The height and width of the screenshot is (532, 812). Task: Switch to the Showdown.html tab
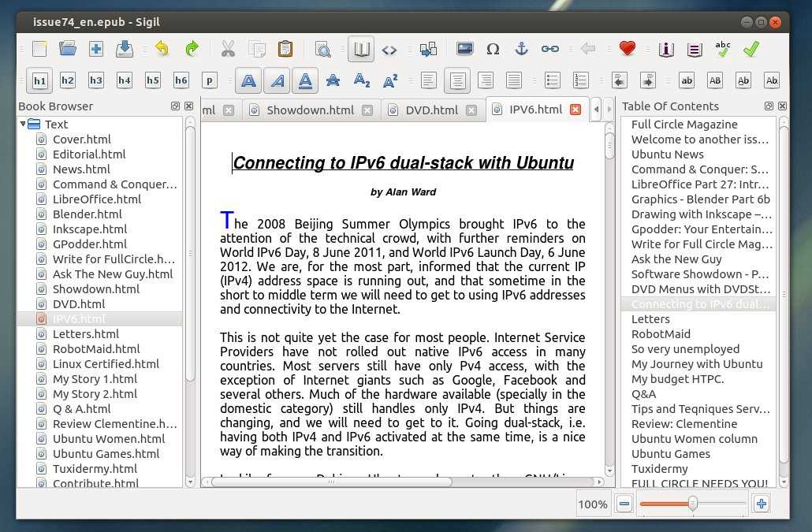(x=310, y=110)
